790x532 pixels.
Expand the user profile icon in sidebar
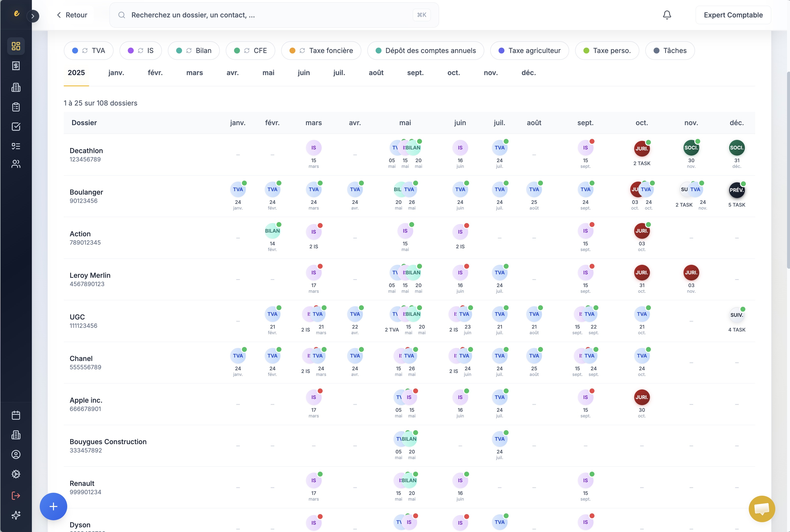[16, 454]
